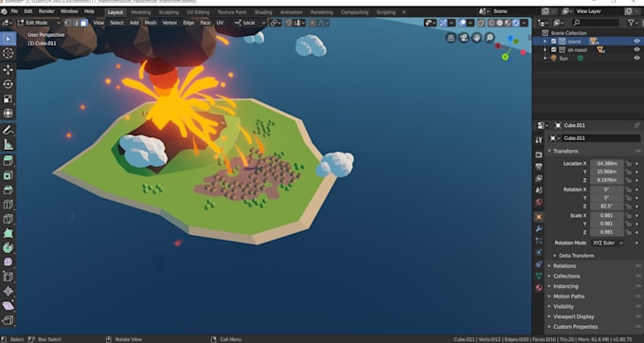Select the Transform tool

(x=8, y=113)
